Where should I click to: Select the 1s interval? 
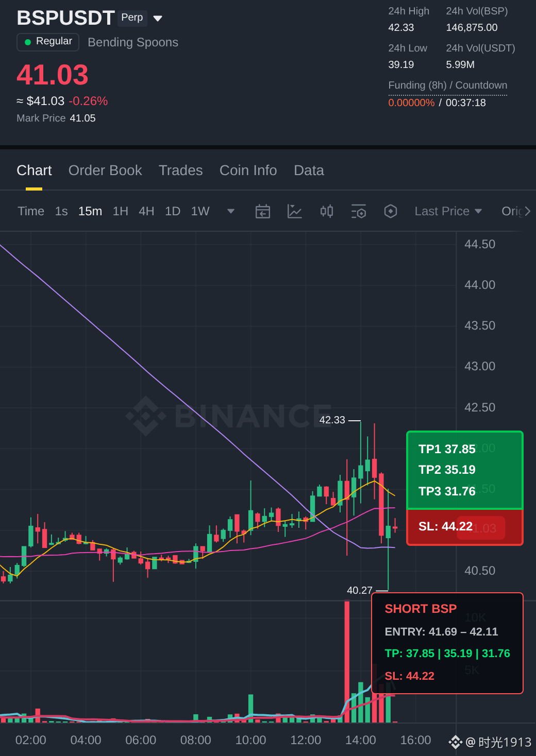(x=61, y=211)
